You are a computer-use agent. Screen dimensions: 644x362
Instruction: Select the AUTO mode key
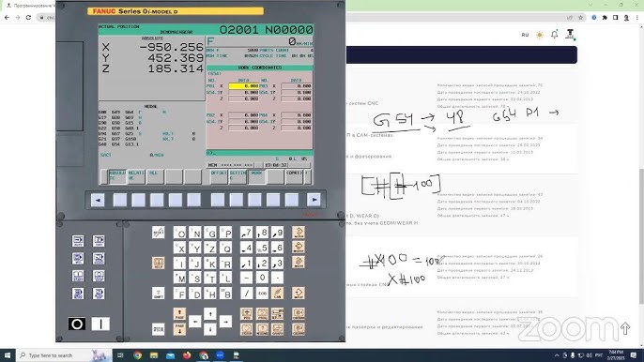pos(78,241)
